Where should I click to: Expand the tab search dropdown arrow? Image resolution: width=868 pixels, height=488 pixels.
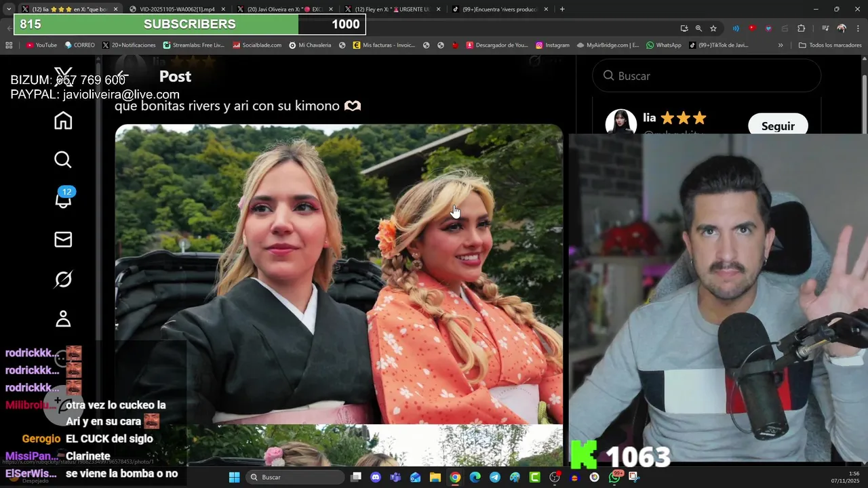click(x=8, y=9)
